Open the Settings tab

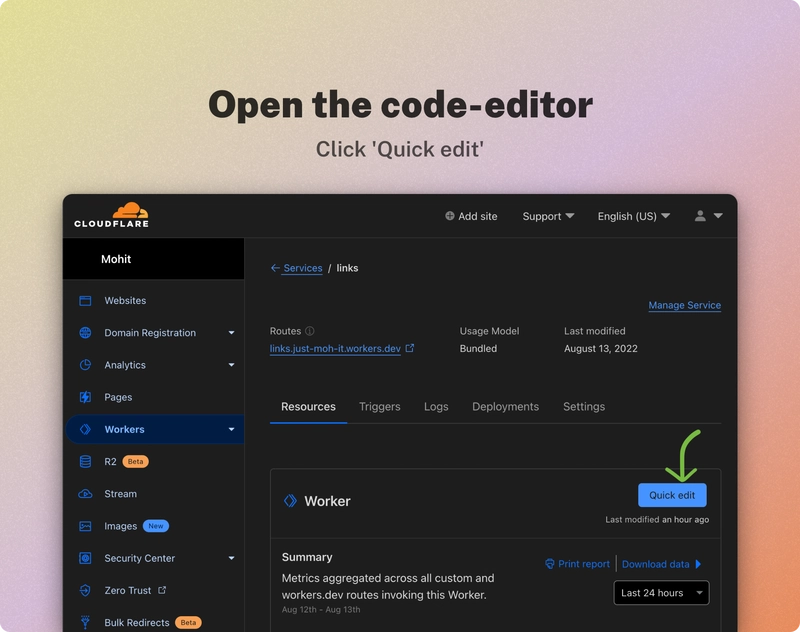(x=584, y=407)
